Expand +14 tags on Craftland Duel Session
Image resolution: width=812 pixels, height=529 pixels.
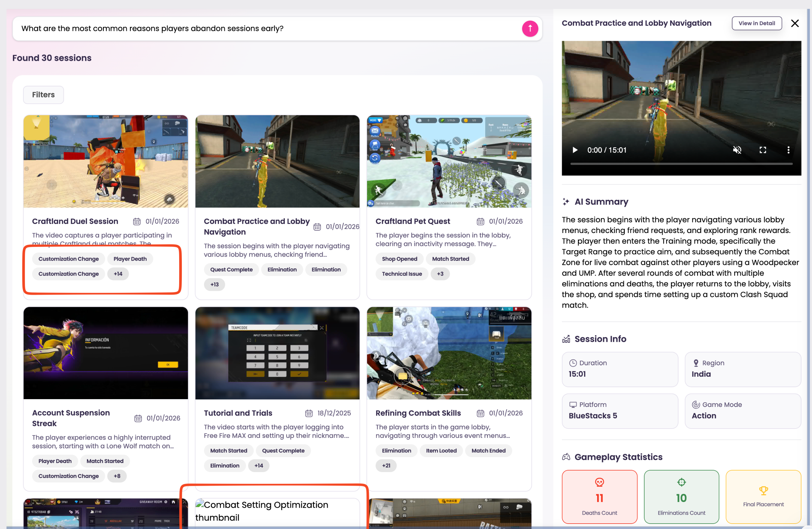[118, 274]
